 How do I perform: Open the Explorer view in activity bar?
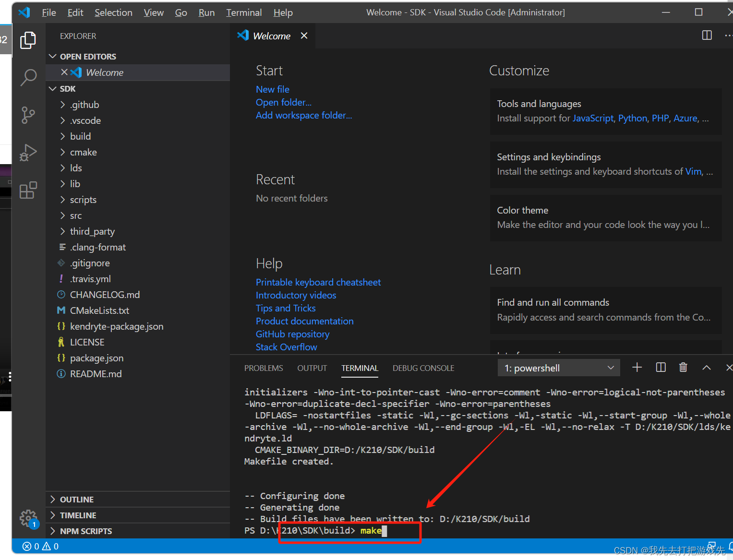click(x=28, y=40)
